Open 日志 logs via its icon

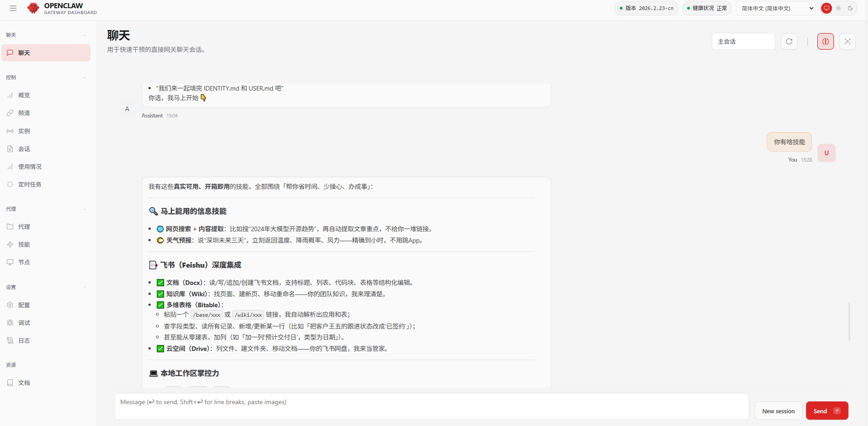(10, 340)
